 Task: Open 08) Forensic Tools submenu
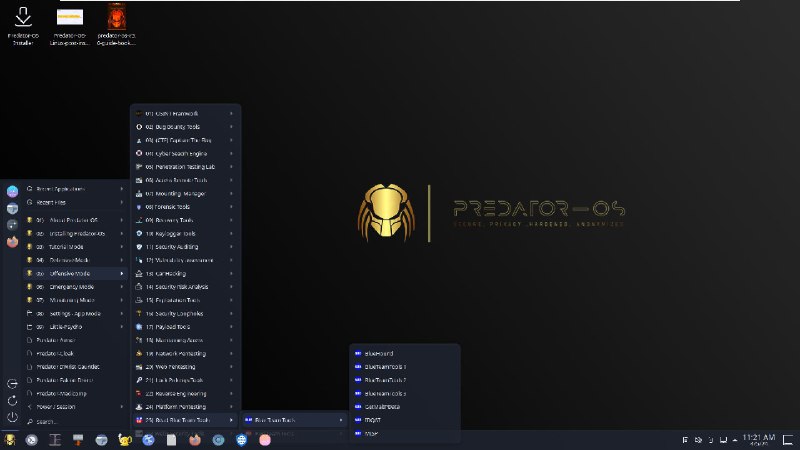185,207
